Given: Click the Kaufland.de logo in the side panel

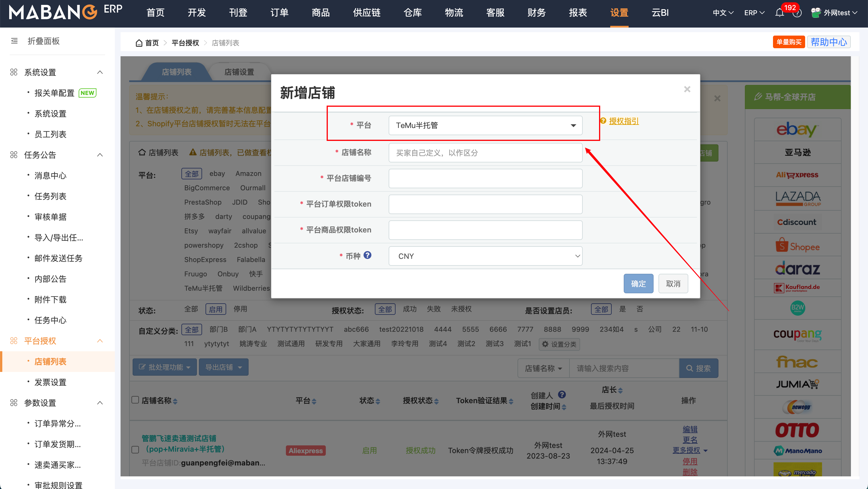Looking at the screenshot, I should point(797,288).
